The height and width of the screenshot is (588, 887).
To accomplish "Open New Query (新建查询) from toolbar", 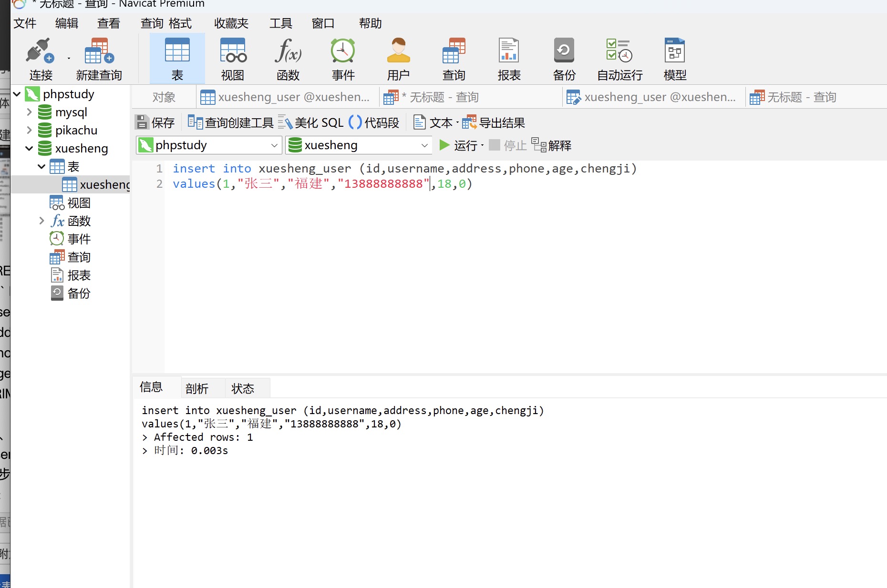I will [x=99, y=51].
